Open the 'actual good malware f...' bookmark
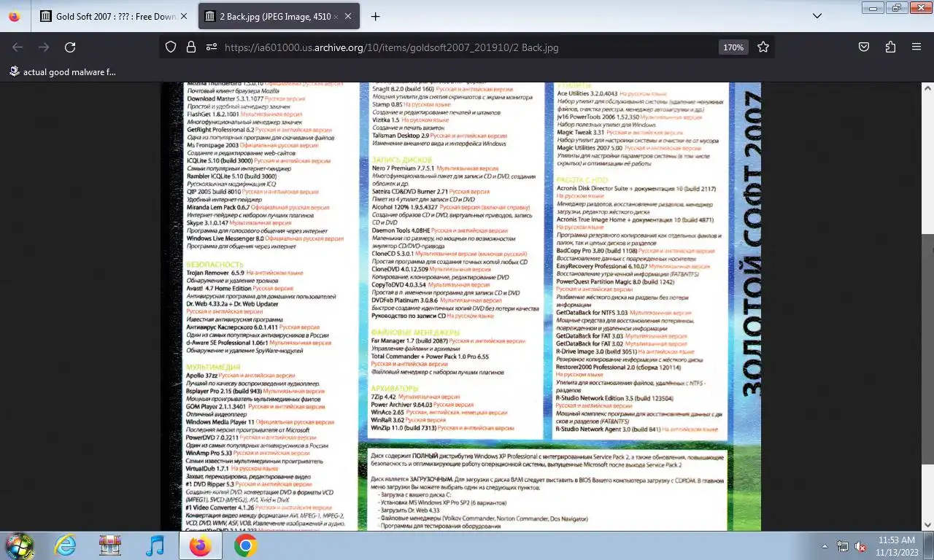Screen dimensions: 934x560 (63, 72)
